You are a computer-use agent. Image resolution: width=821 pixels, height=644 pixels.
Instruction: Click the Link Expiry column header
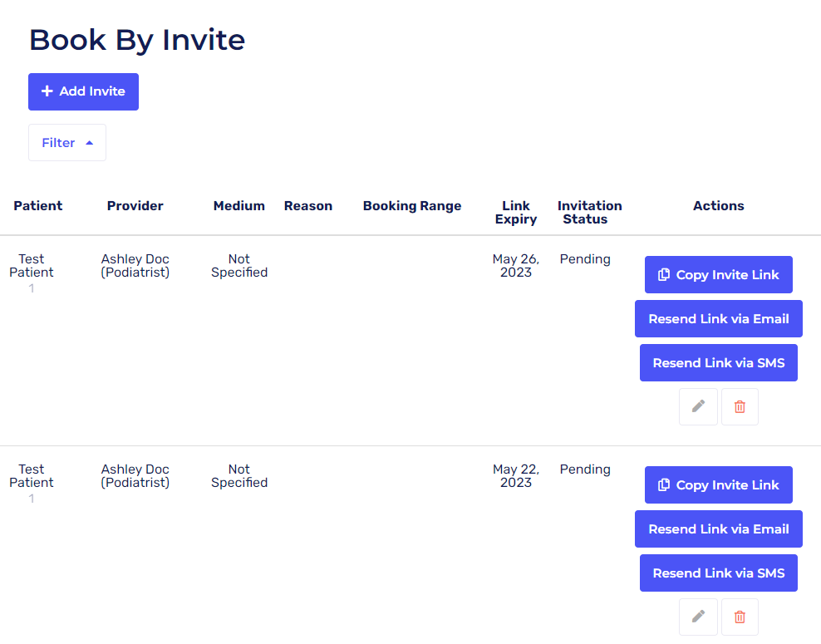point(516,213)
